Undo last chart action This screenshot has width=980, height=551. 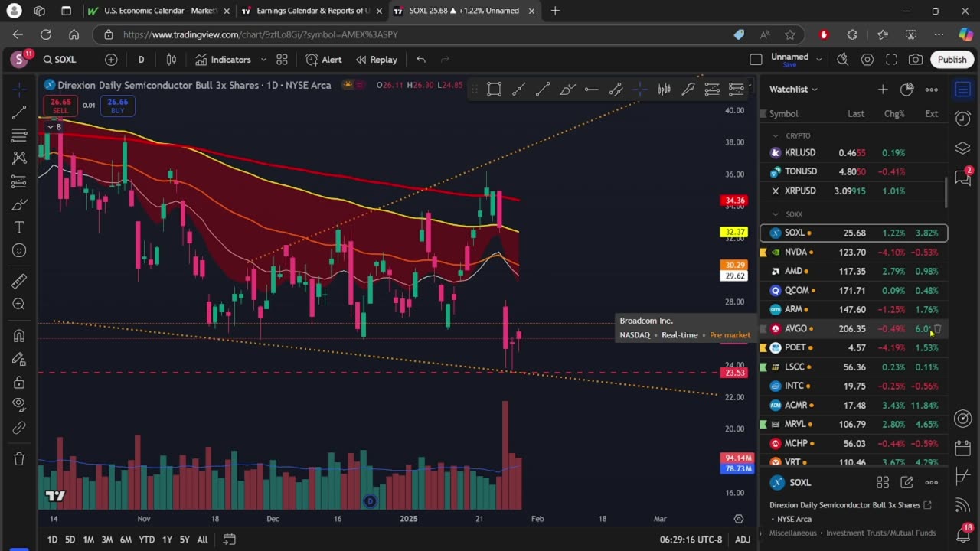421,60
